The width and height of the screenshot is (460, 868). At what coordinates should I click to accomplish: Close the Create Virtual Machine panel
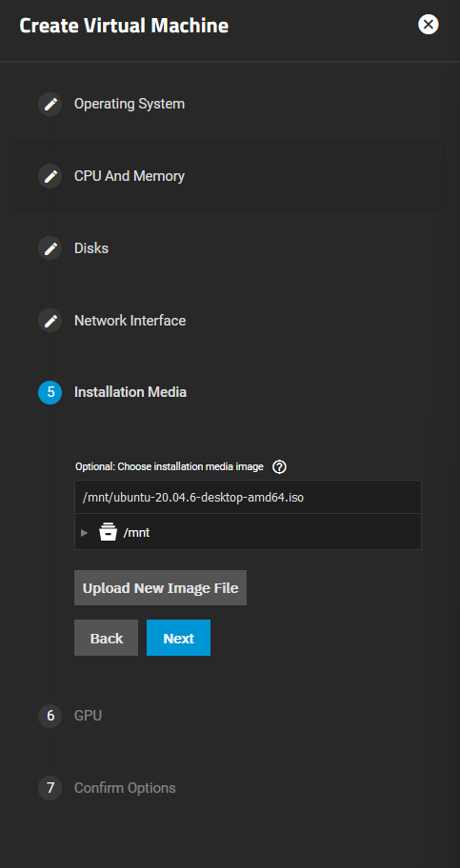428,25
